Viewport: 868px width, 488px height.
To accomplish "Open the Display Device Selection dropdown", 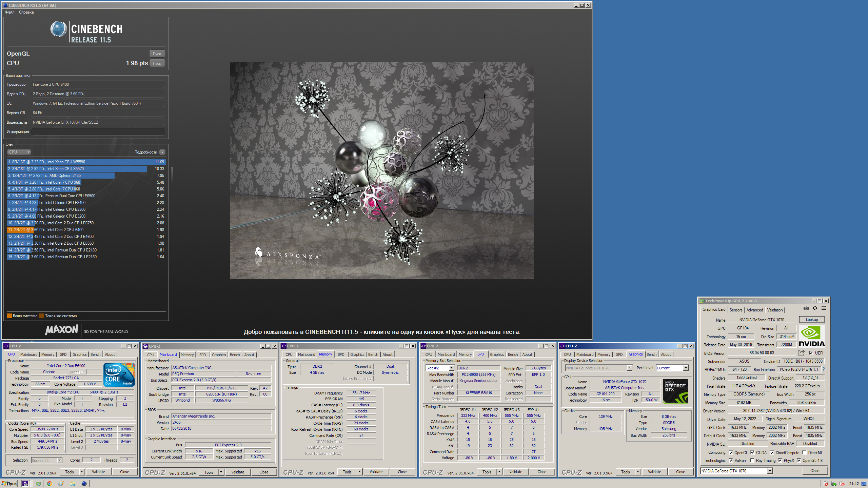I will (598, 368).
